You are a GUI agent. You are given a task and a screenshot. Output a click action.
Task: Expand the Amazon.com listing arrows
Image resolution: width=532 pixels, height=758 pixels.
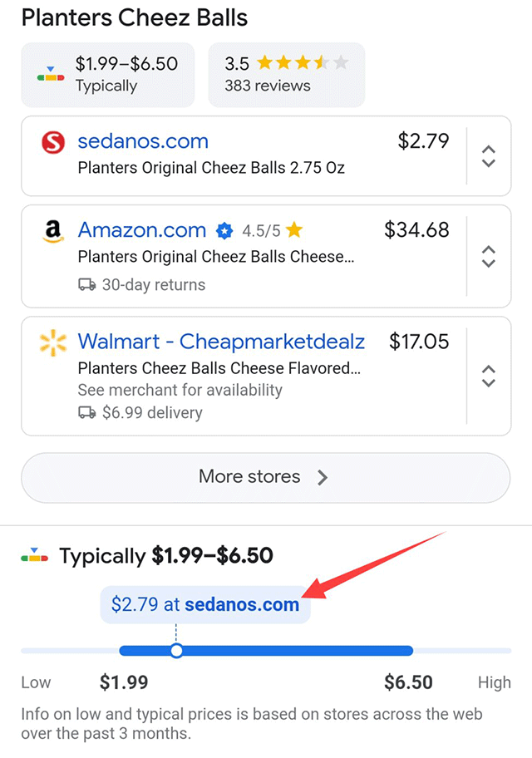click(x=489, y=256)
